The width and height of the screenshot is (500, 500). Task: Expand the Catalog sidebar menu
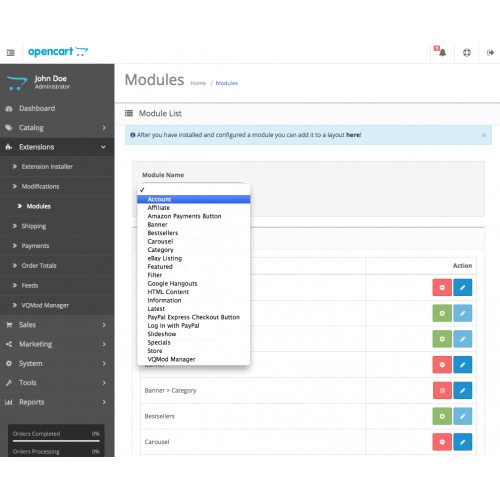[x=57, y=128]
